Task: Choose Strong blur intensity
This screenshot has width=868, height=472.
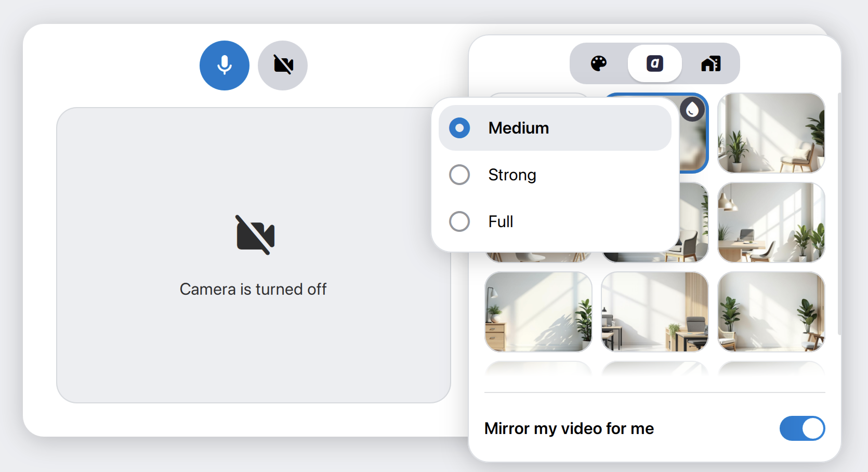Action: click(x=459, y=175)
